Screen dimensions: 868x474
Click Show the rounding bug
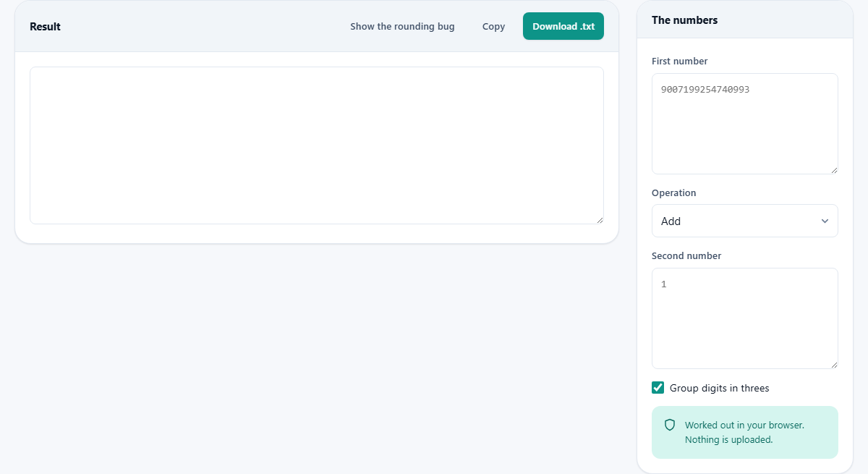click(403, 26)
